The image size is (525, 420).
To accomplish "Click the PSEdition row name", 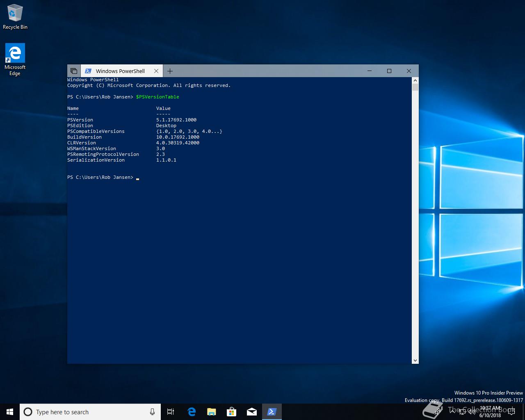I will (x=80, y=126).
